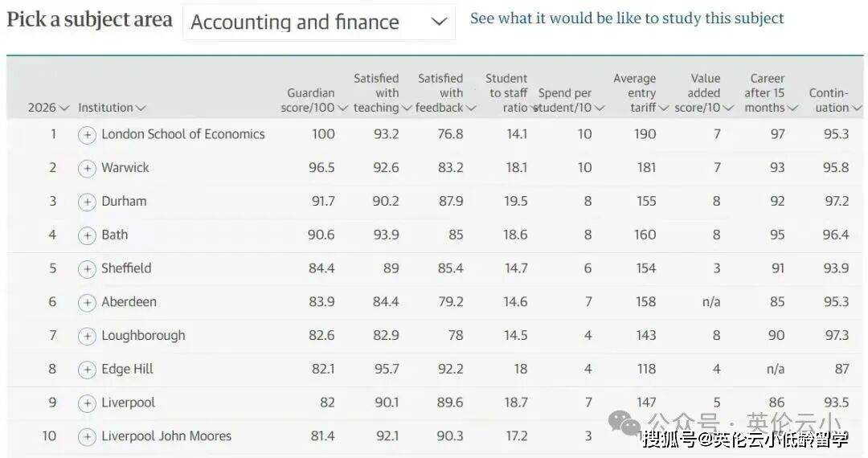868x458 pixels.
Task: Click plus icon beside Liverpool John Moores
Action: click(x=87, y=437)
